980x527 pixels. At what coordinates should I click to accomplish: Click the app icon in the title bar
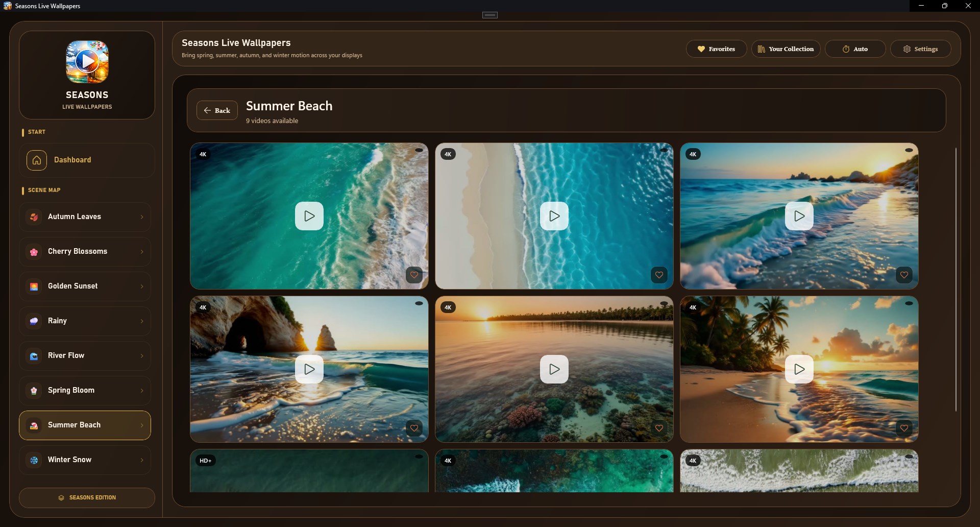(8, 6)
